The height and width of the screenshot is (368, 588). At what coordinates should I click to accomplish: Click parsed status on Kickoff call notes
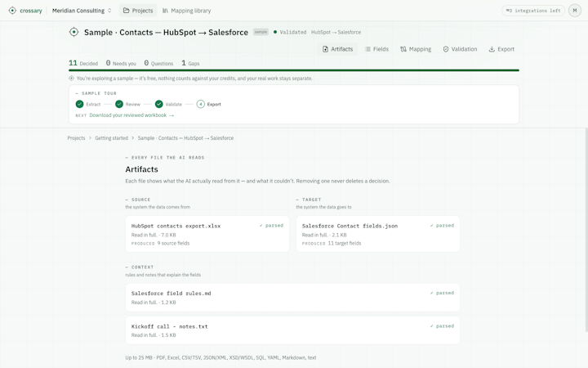click(442, 326)
